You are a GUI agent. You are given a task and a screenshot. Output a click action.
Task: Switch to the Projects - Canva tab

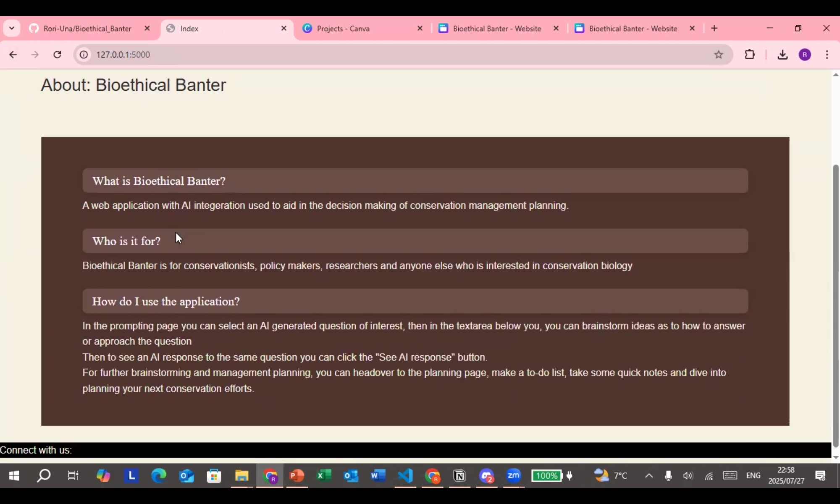(343, 28)
